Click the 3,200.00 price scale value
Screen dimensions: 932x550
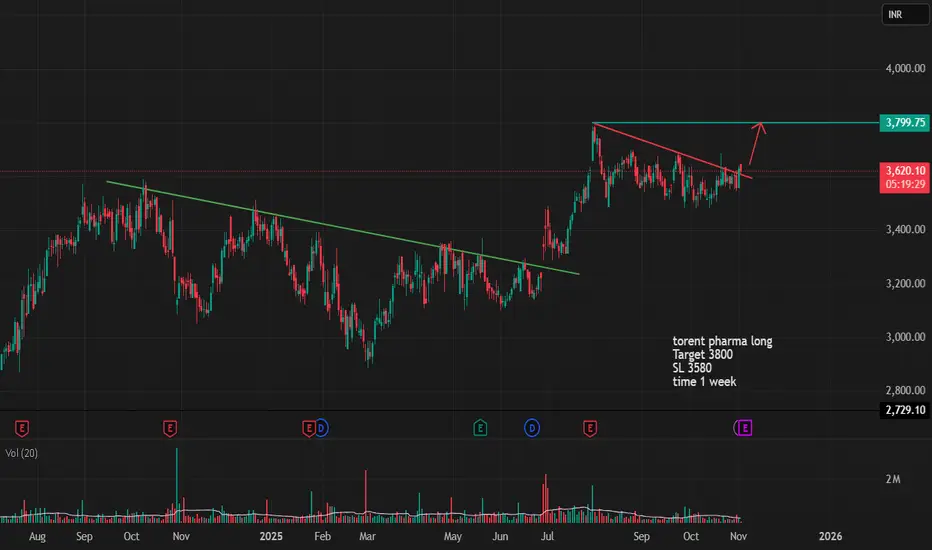905,283
